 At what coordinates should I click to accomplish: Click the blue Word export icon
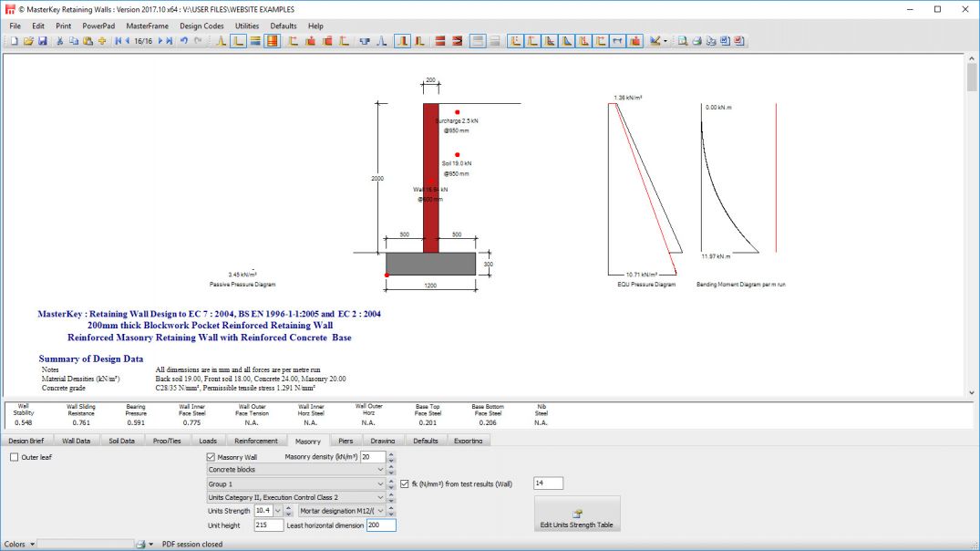coord(725,41)
